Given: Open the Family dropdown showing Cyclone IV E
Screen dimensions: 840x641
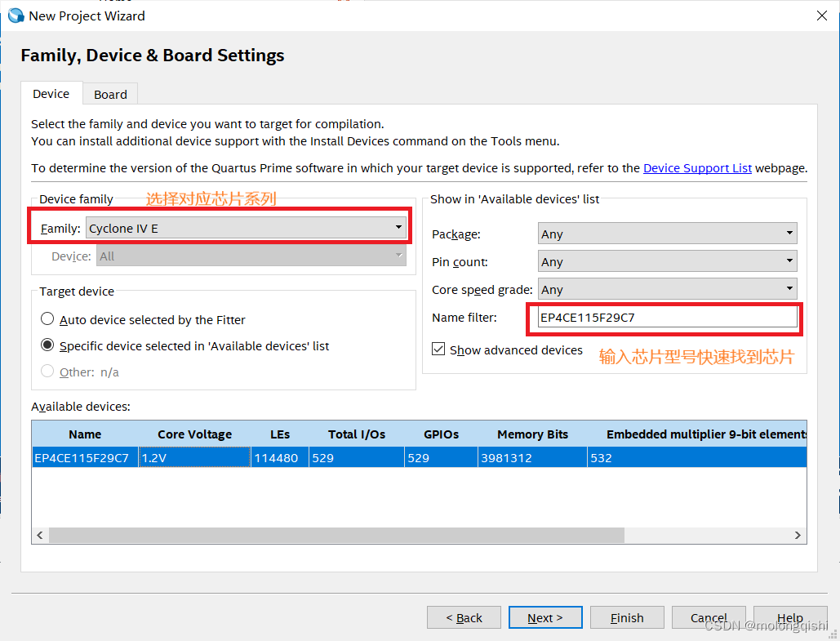Looking at the screenshot, I should (x=246, y=228).
